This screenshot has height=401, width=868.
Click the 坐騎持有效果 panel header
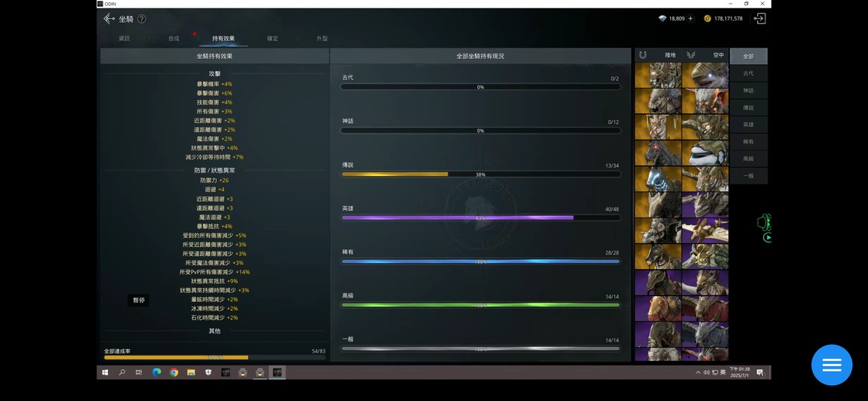pyautogui.click(x=215, y=56)
